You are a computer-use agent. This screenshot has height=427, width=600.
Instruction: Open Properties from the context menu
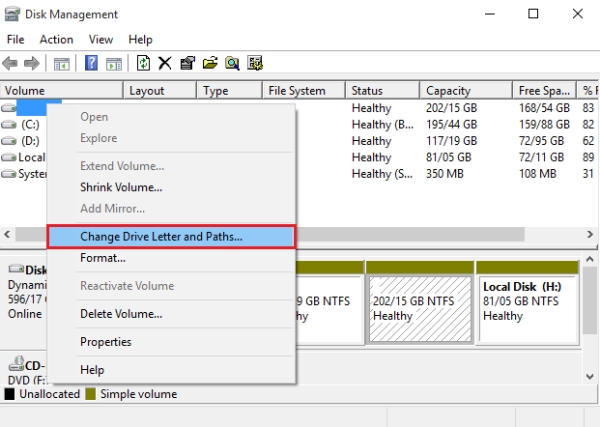tap(106, 342)
